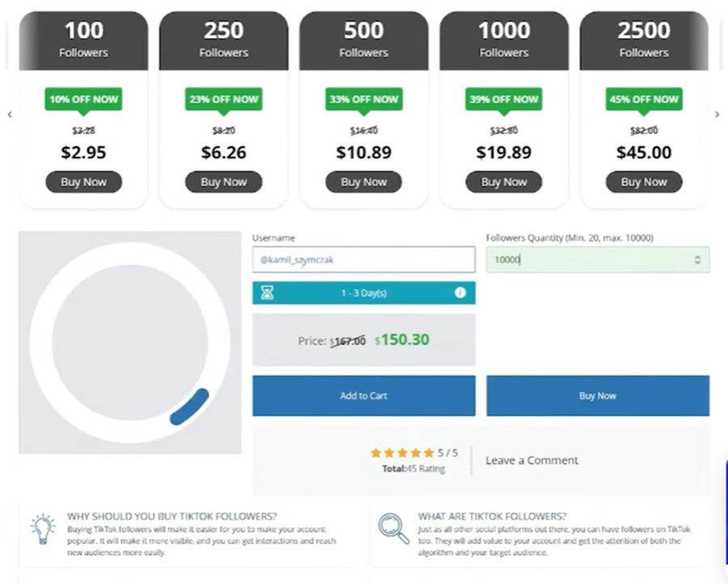Buy the 100 Followers package

point(83,182)
